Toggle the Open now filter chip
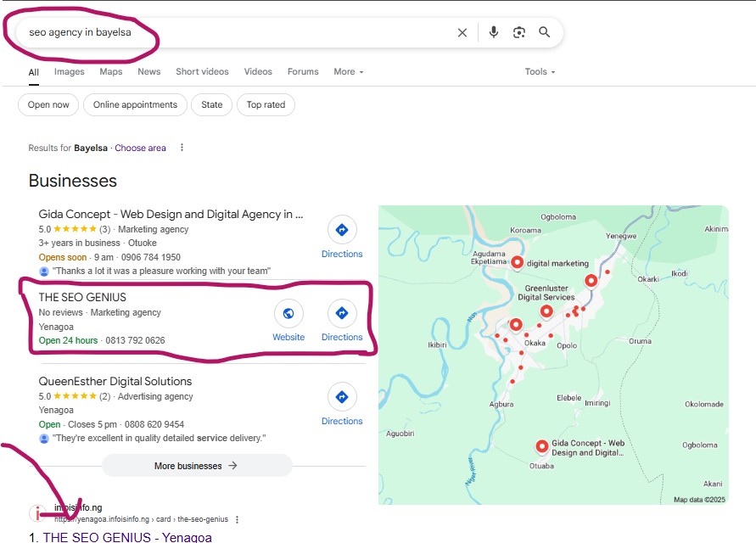The width and height of the screenshot is (756, 543). (x=48, y=105)
